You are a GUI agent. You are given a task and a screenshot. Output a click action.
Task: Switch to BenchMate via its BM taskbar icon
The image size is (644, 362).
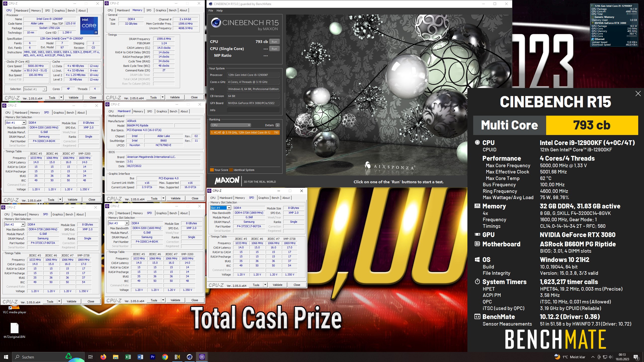click(x=177, y=357)
